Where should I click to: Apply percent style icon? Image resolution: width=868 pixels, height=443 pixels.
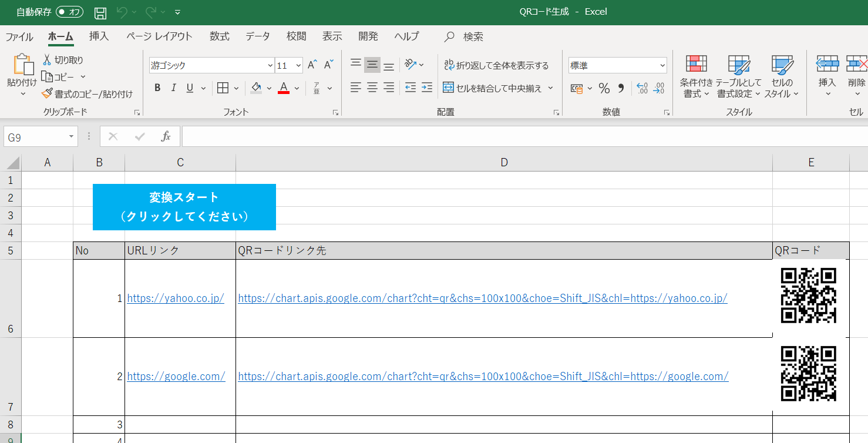604,89
